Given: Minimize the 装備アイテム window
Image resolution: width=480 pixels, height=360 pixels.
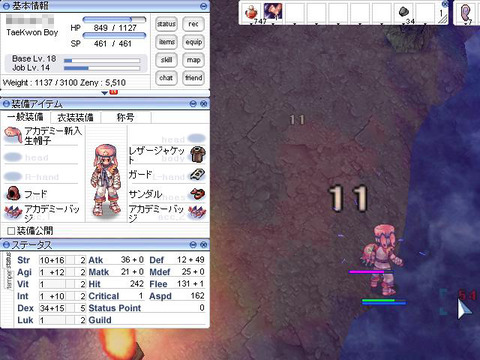Looking at the screenshot, I should click(x=193, y=104).
